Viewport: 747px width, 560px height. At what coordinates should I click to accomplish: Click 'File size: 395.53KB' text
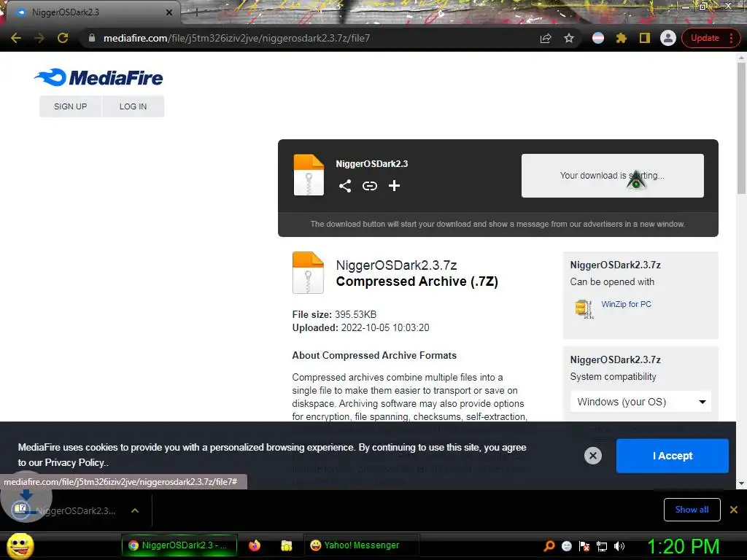click(x=334, y=314)
